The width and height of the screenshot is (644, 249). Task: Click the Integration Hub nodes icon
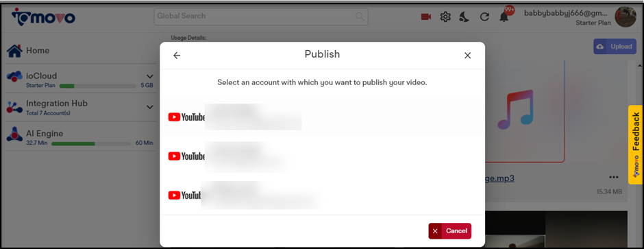[x=14, y=107]
